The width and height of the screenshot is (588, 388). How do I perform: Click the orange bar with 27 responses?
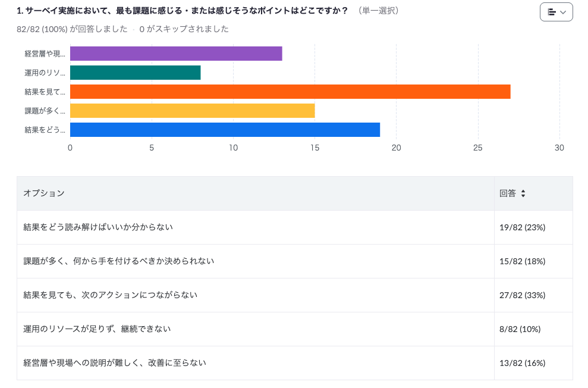tap(290, 92)
